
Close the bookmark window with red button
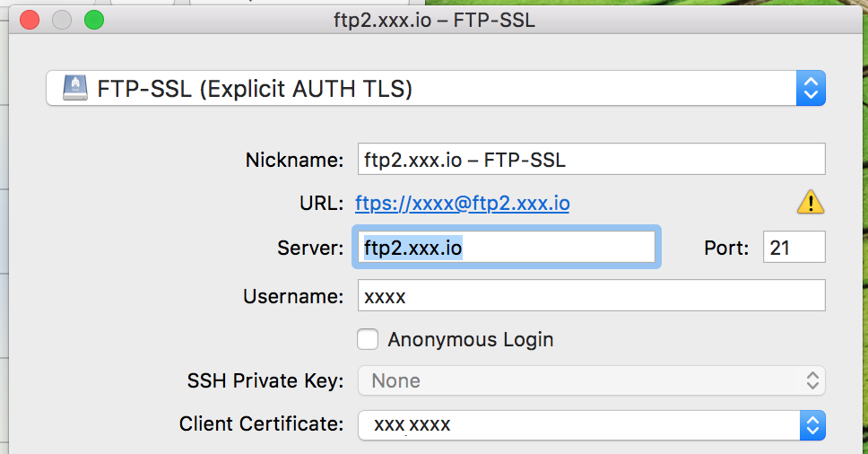tap(30, 20)
